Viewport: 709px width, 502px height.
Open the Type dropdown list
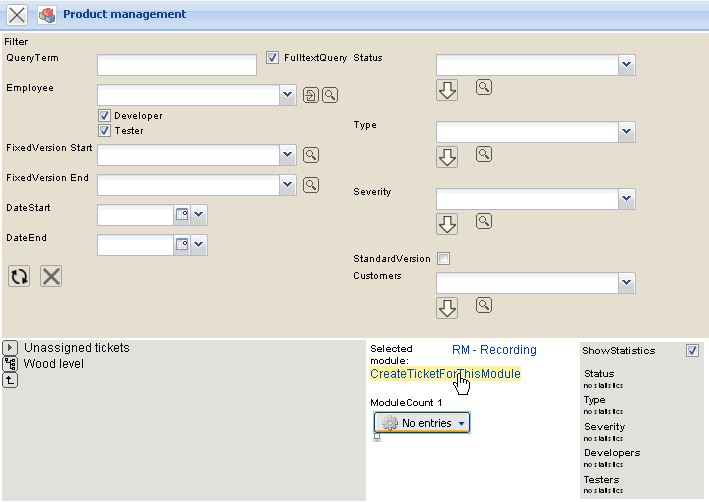click(x=626, y=132)
